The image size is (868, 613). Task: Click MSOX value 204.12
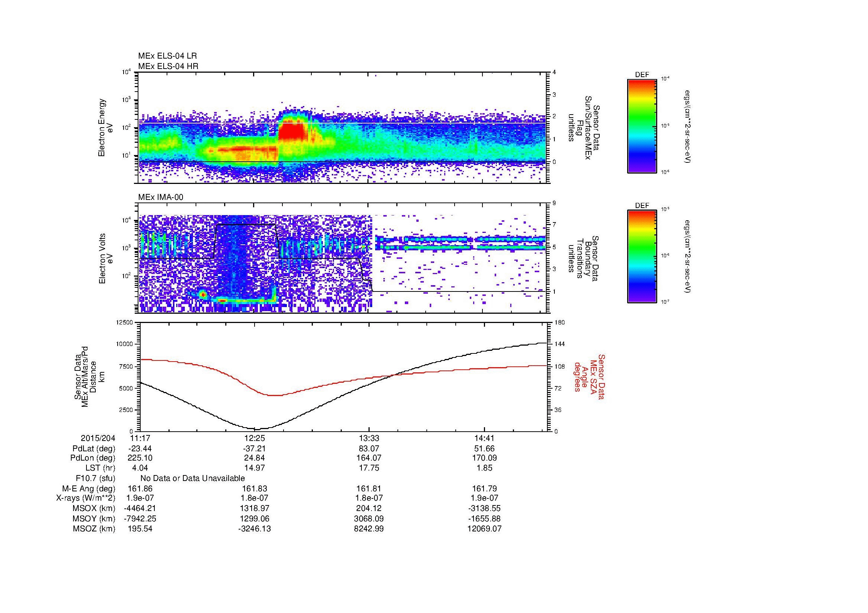369,508
